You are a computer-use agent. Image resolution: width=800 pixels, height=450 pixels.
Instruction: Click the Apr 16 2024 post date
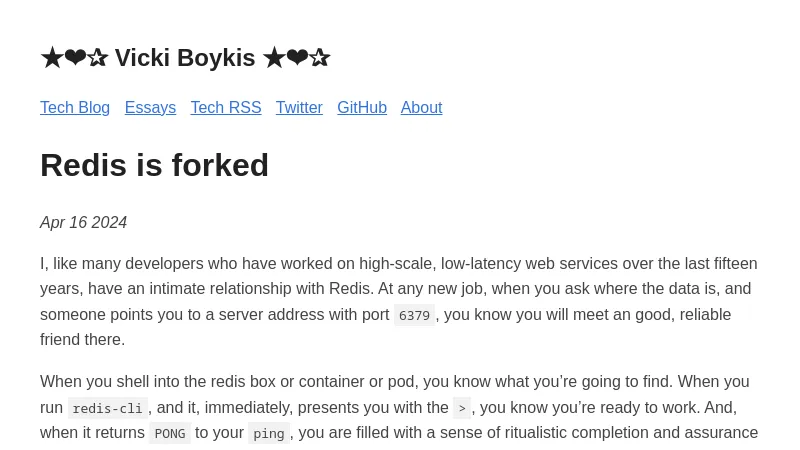(83, 223)
